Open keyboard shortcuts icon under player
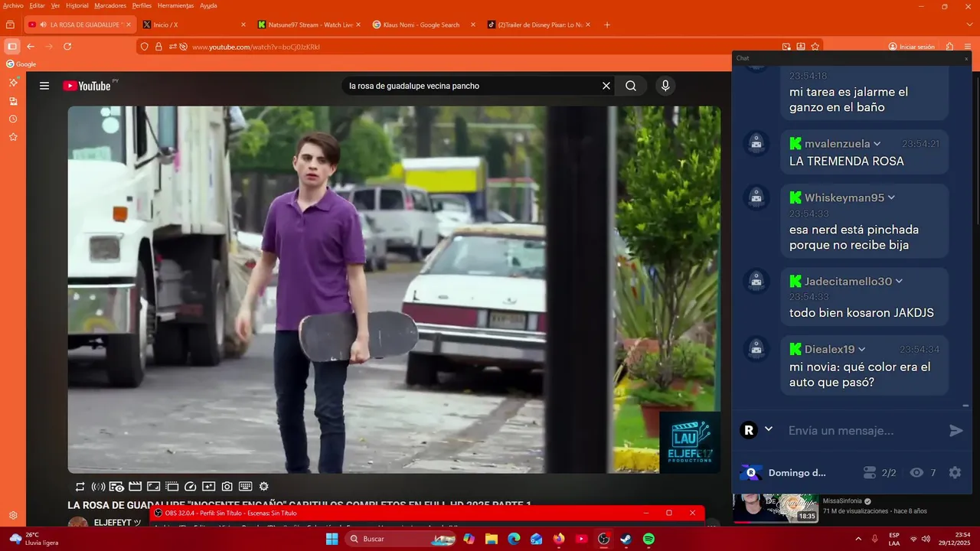 coord(246,486)
